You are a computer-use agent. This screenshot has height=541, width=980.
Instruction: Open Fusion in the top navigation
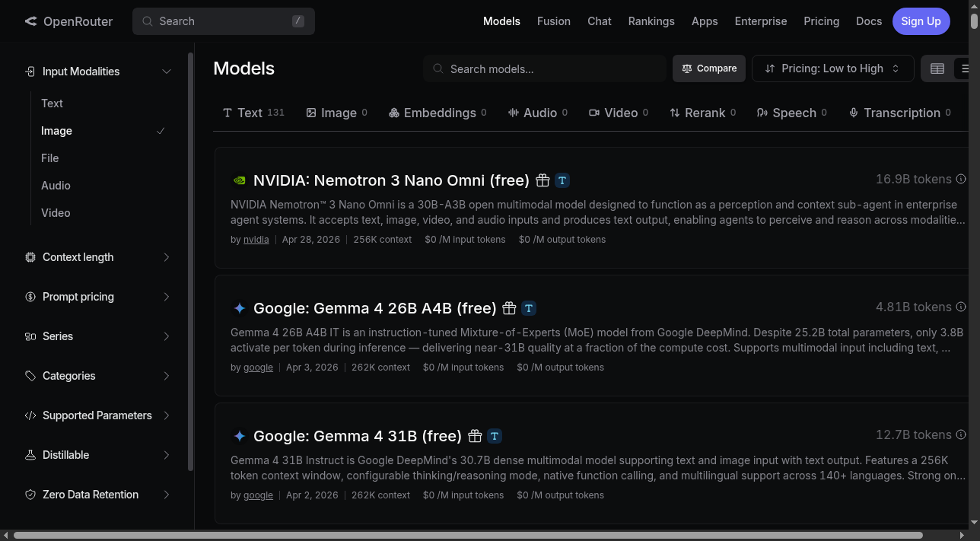tap(554, 21)
